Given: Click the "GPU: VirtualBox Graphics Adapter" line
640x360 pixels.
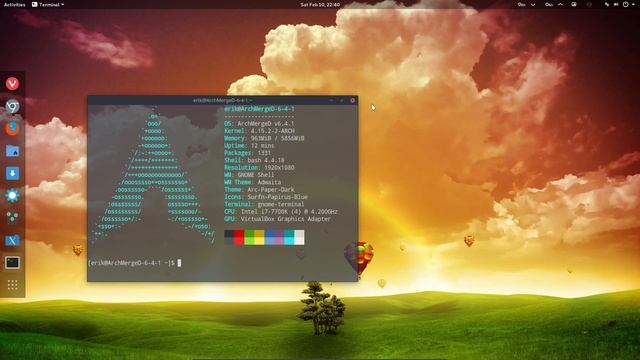Looking at the screenshot, I should [278, 219].
